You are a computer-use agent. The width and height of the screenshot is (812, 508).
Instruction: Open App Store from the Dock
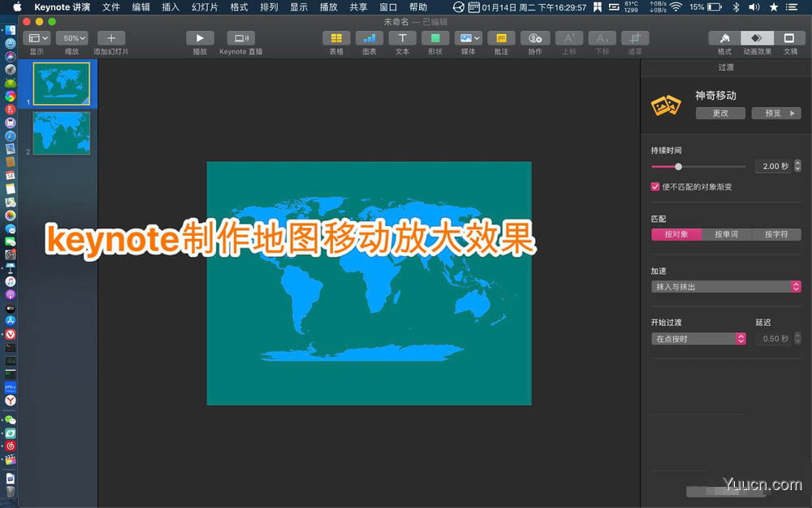(11, 321)
